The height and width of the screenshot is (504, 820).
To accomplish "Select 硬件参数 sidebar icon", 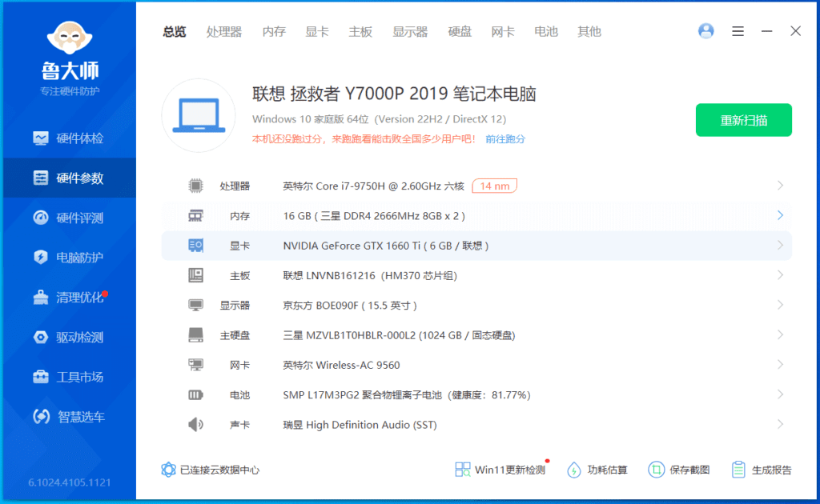I will [x=40, y=178].
